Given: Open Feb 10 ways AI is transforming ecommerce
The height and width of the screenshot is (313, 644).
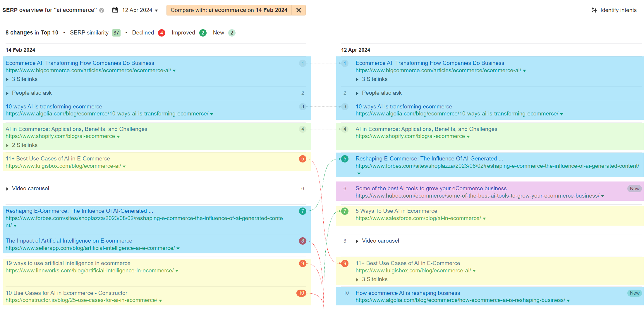Looking at the screenshot, I should point(54,106).
